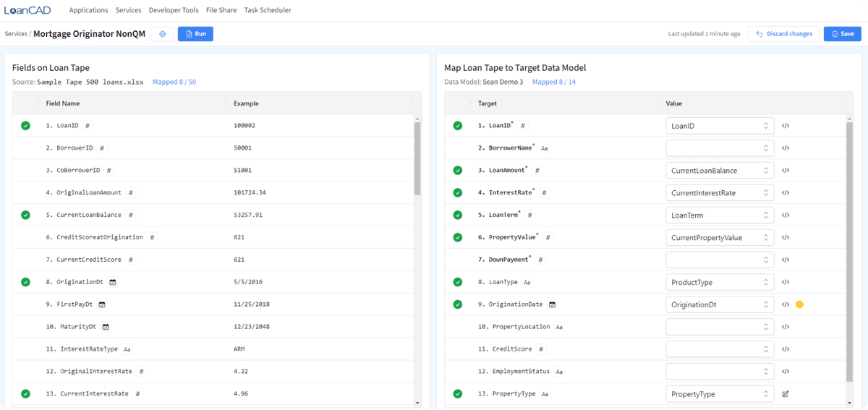Screen dimensions: 868x410
Task: Open the Developer Tools menu
Action: pos(174,10)
